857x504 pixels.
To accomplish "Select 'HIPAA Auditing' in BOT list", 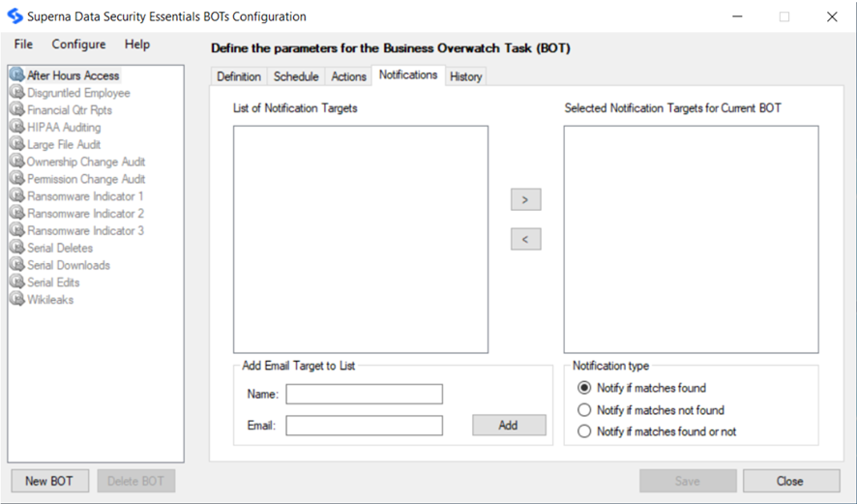I will pyautogui.click(x=64, y=128).
